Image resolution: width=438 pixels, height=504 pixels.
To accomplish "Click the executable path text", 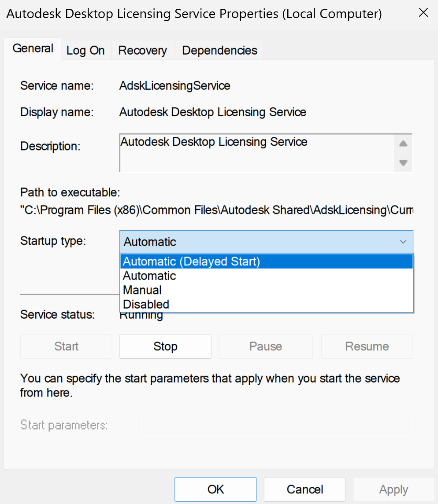I will [217, 210].
